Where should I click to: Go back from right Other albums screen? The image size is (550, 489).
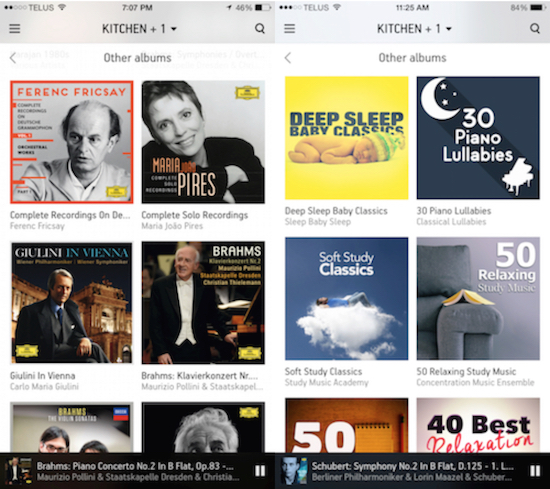pos(288,58)
